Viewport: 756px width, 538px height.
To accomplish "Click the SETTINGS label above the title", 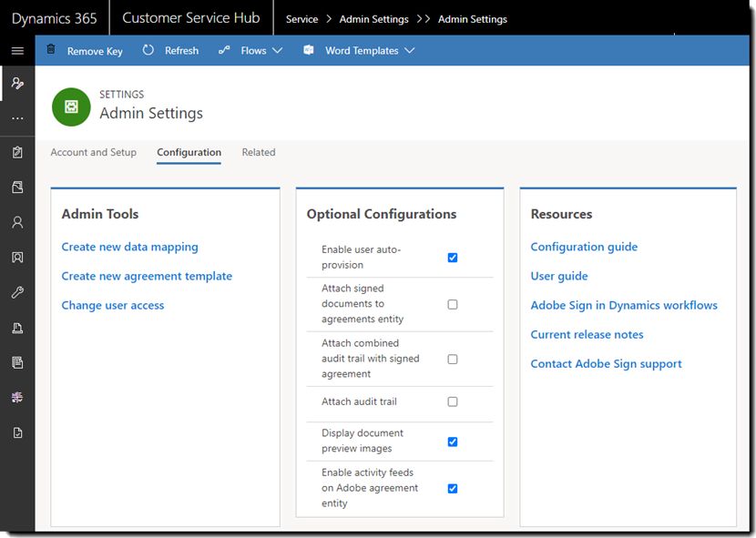I will tap(122, 95).
